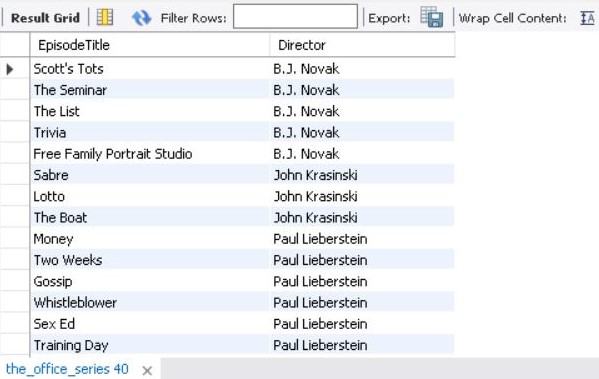Select The List episode cell
Viewport: 599px width, 379px height.
[x=150, y=111]
